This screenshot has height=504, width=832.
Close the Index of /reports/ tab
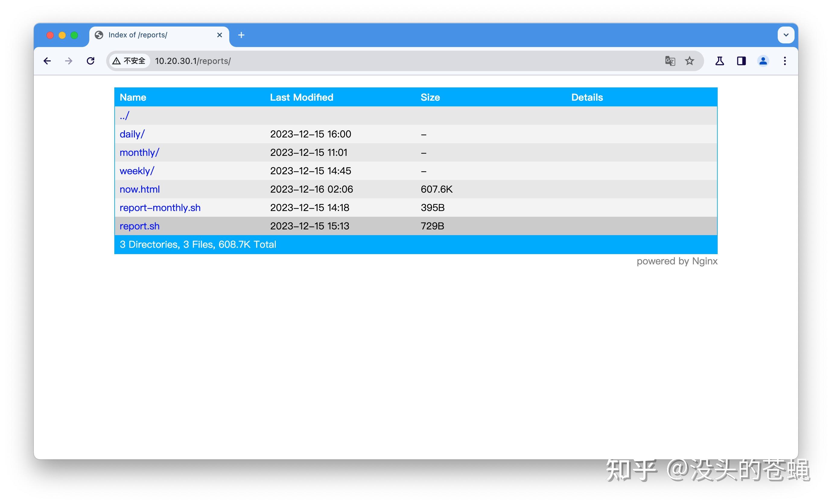220,35
